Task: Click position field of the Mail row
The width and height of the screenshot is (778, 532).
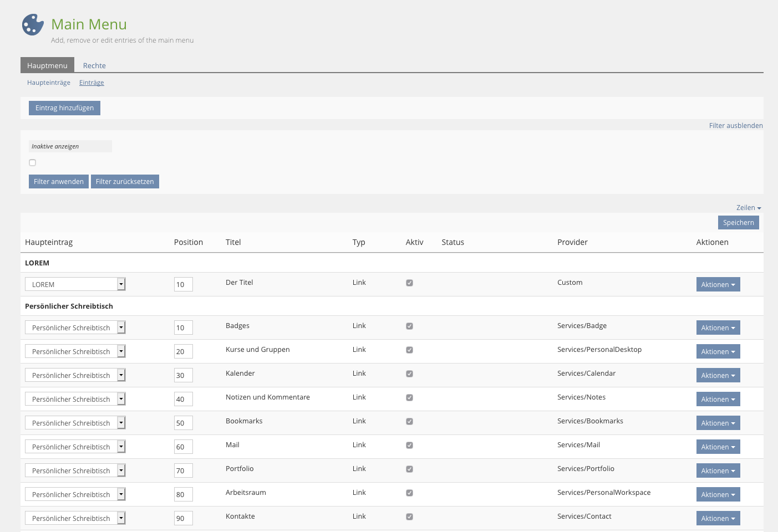Action: 183,447
